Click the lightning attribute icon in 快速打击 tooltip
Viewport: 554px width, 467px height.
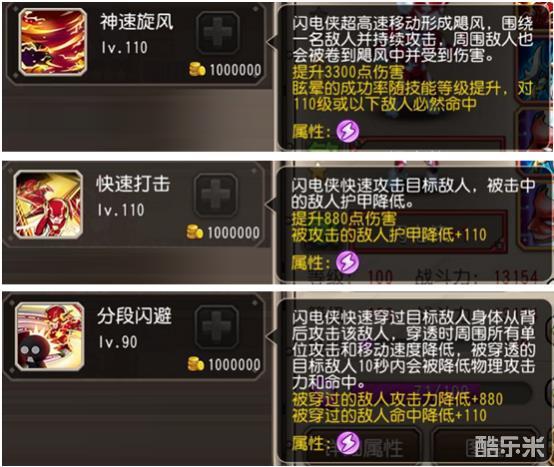click(x=347, y=262)
